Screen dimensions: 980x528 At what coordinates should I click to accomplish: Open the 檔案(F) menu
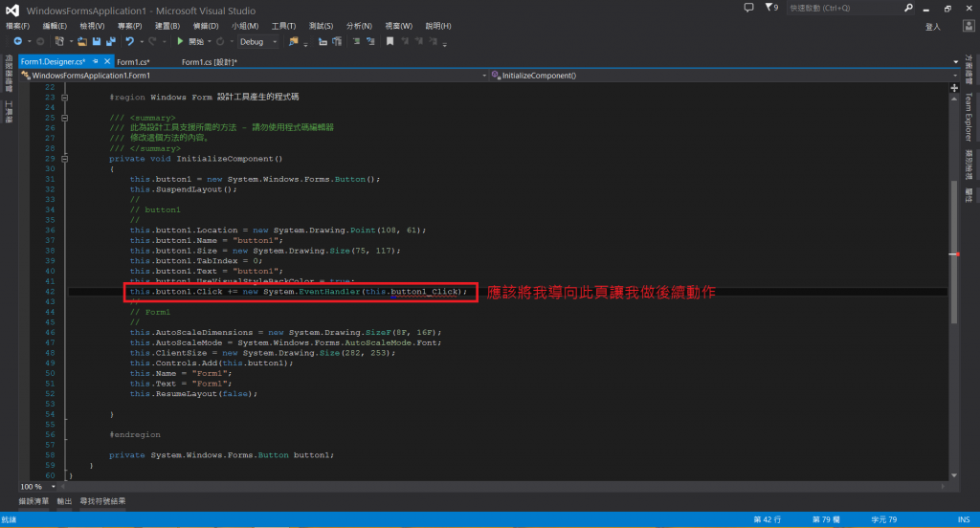(17, 26)
